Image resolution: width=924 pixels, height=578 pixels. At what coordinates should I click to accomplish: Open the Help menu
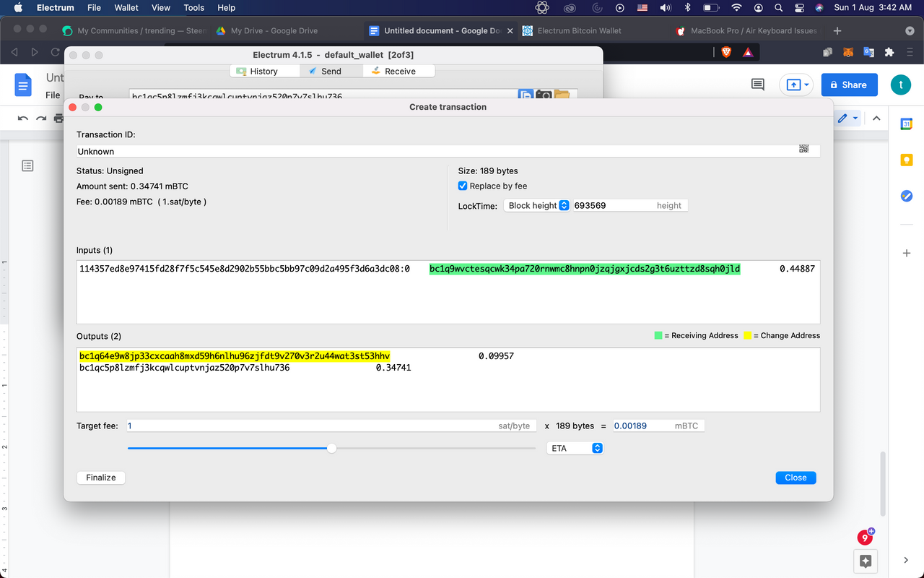pyautogui.click(x=227, y=7)
